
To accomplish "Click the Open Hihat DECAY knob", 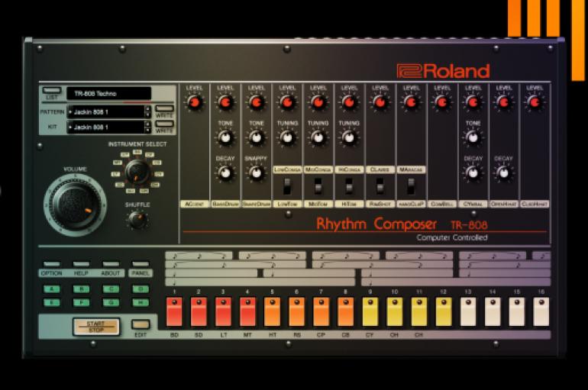I will (x=504, y=173).
